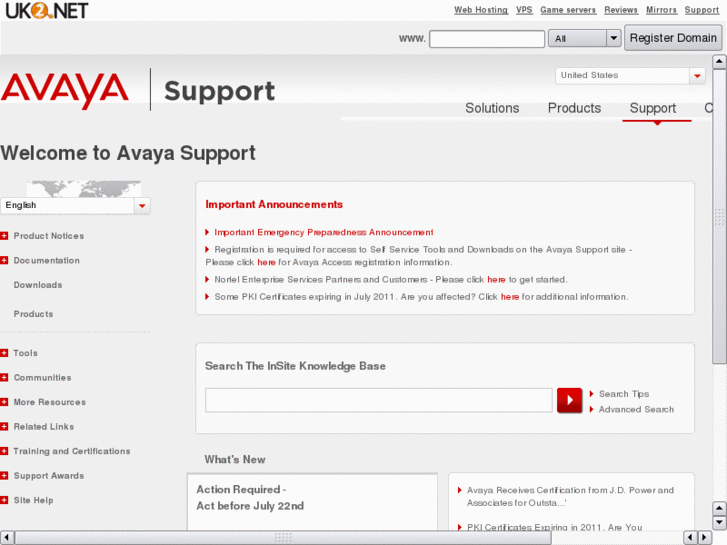Focus the www. domain name field
Screen dimensions: 727x545
[487, 38]
